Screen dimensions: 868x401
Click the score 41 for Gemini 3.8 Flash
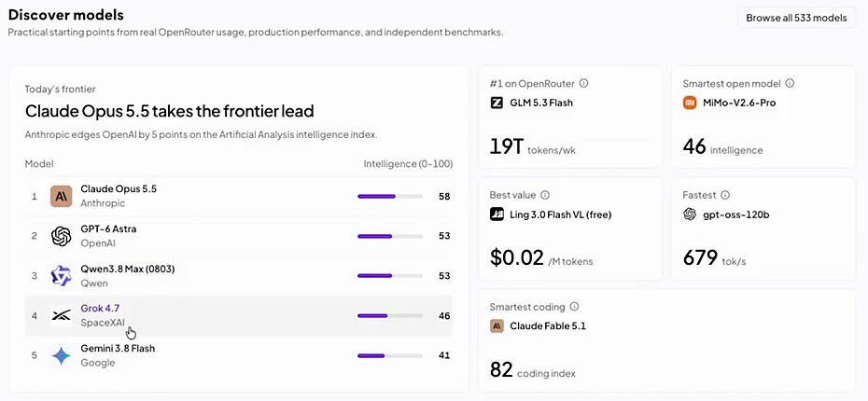point(444,355)
